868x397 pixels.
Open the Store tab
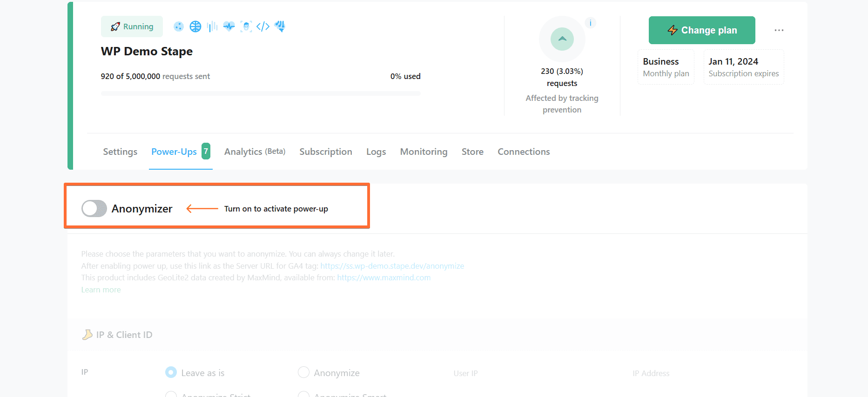[x=472, y=152]
